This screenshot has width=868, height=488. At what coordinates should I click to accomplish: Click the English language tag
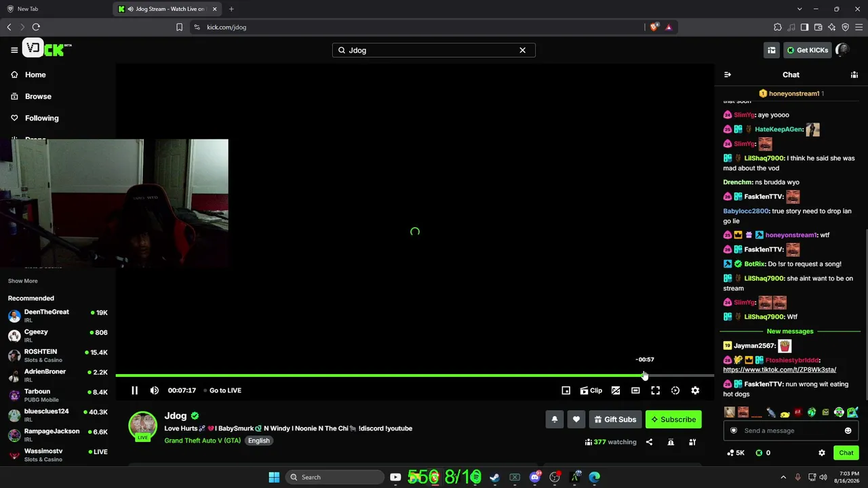pyautogui.click(x=258, y=441)
